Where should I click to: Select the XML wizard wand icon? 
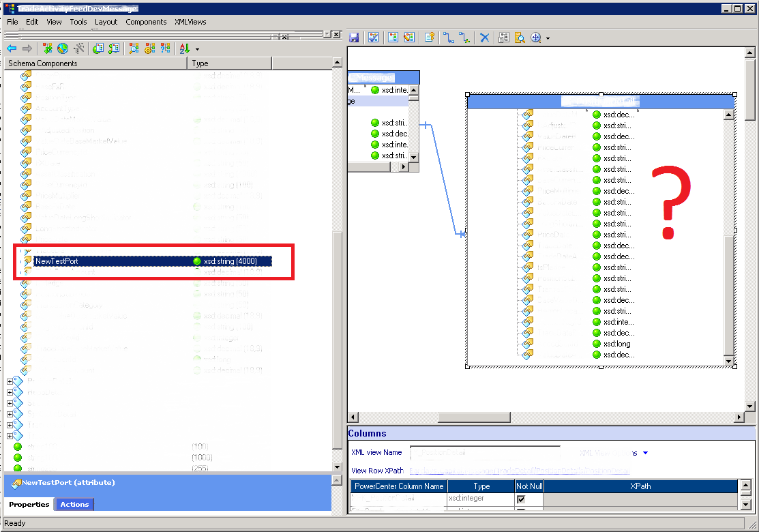pos(78,48)
